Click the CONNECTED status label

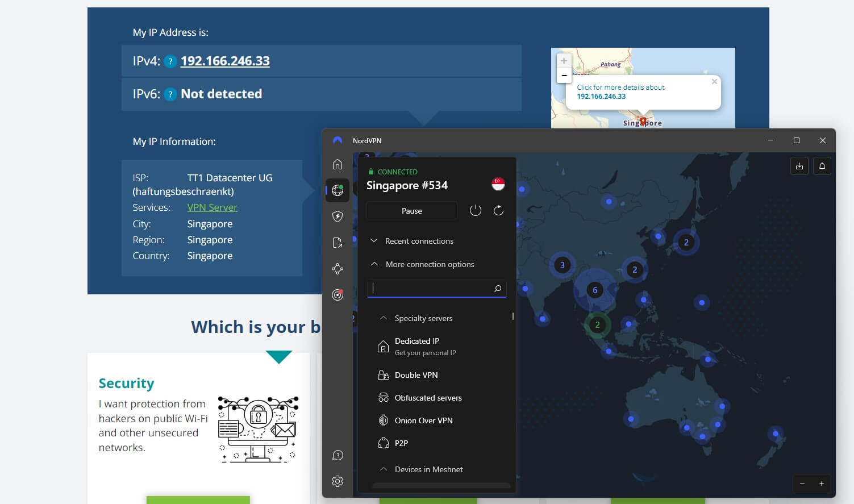pos(398,172)
